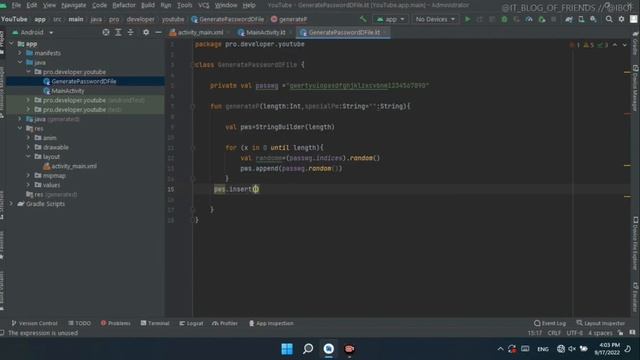
Task: Open the VCS menu
Action: click(x=204, y=5)
